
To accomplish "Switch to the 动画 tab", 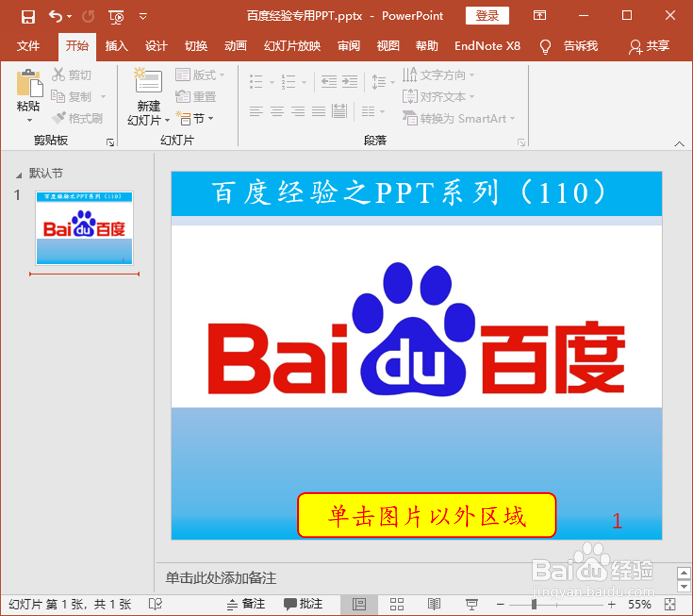I will pyautogui.click(x=235, y=46).
